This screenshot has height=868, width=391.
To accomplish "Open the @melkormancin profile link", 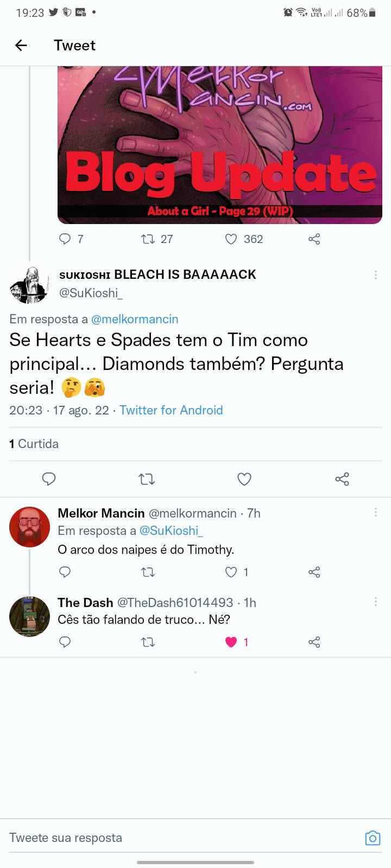I will click(136, 319).
